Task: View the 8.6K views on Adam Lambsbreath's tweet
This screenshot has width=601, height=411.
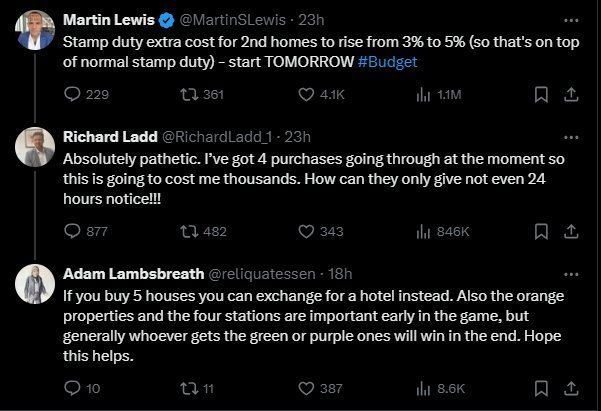Action: (x=441, y=389)
